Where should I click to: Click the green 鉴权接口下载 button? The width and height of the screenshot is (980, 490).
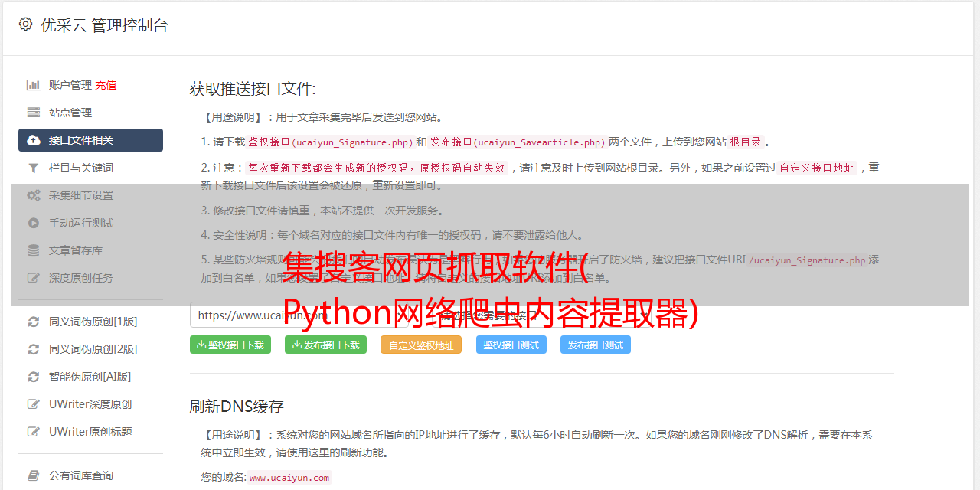pyautogui.click(x=230, y=345)
